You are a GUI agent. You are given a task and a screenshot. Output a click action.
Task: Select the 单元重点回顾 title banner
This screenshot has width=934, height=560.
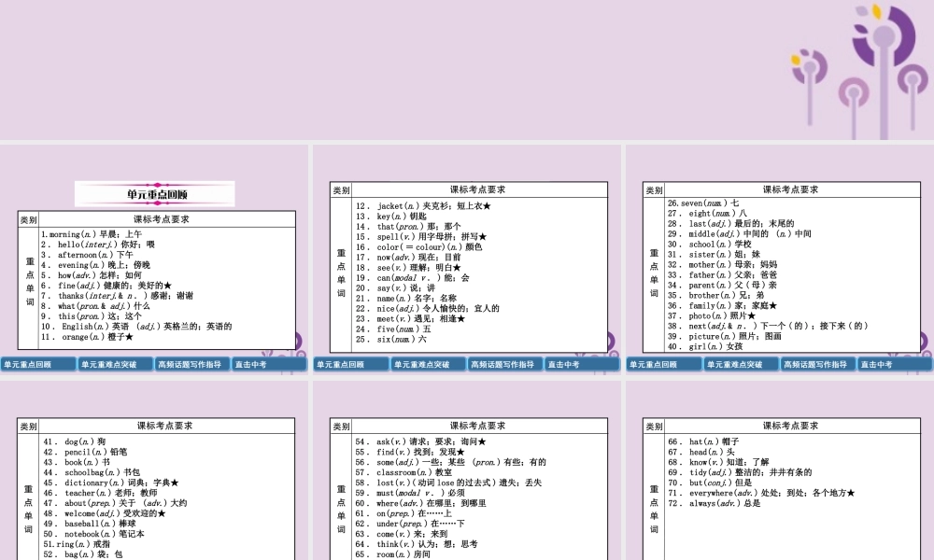pyautogui.click(x=155, y=194)
